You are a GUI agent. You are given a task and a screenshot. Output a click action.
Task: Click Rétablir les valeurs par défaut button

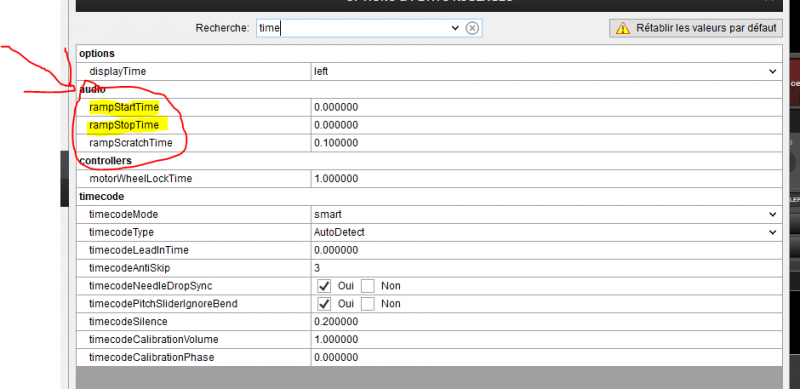(695, 28)
